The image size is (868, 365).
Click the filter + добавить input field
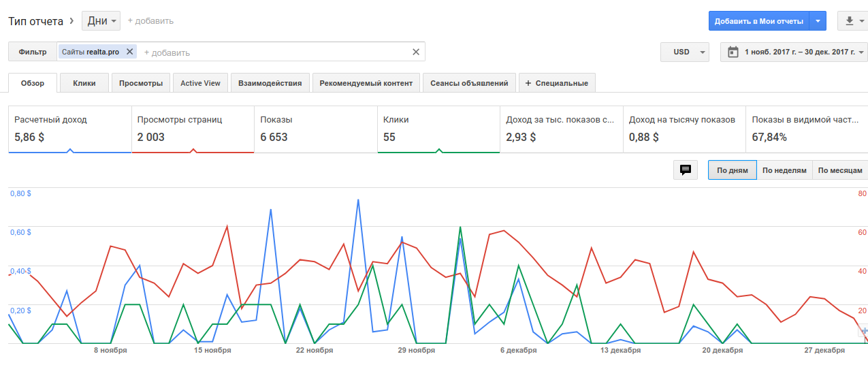tap(272, 52)
